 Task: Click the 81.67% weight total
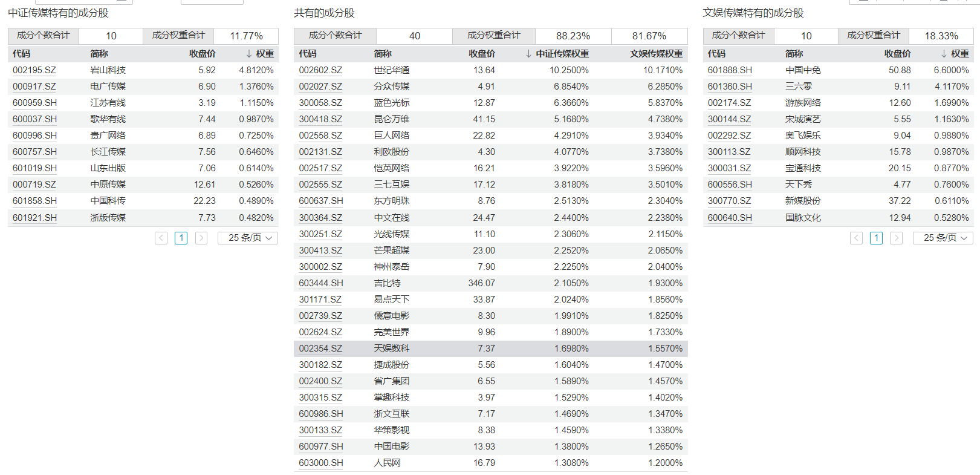649,36
